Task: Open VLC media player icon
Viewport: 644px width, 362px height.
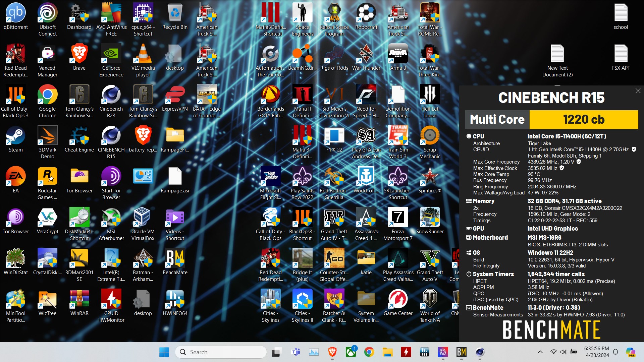Action: pos(143,61)
